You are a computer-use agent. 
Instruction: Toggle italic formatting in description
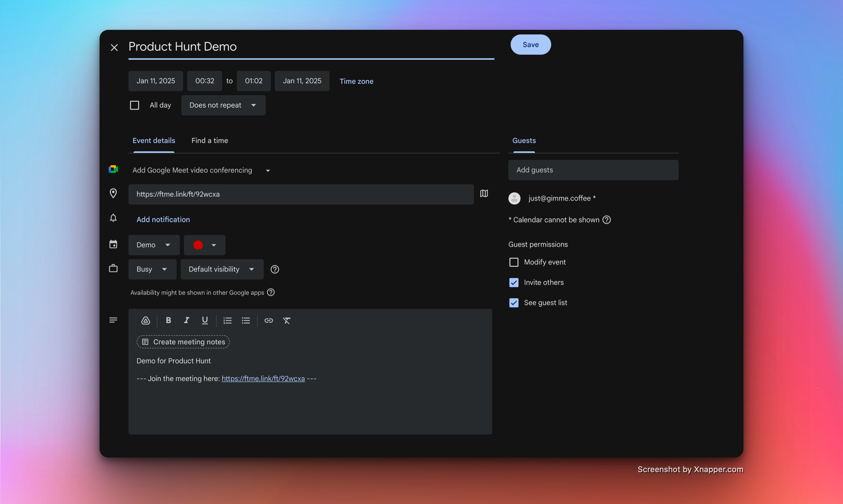coord(186,320)
